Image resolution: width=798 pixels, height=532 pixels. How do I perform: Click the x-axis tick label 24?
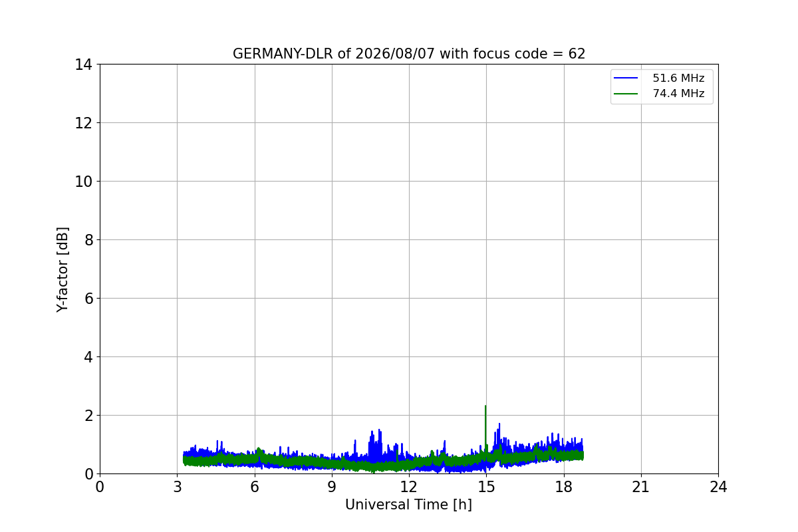pyautogui.click(x=718, y=487)
